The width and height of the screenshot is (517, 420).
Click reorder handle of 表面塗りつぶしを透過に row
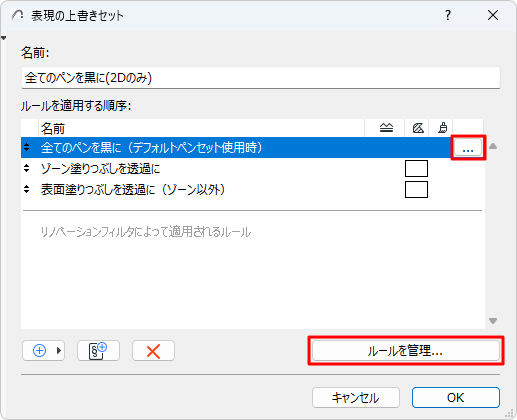tap(27, 189)
